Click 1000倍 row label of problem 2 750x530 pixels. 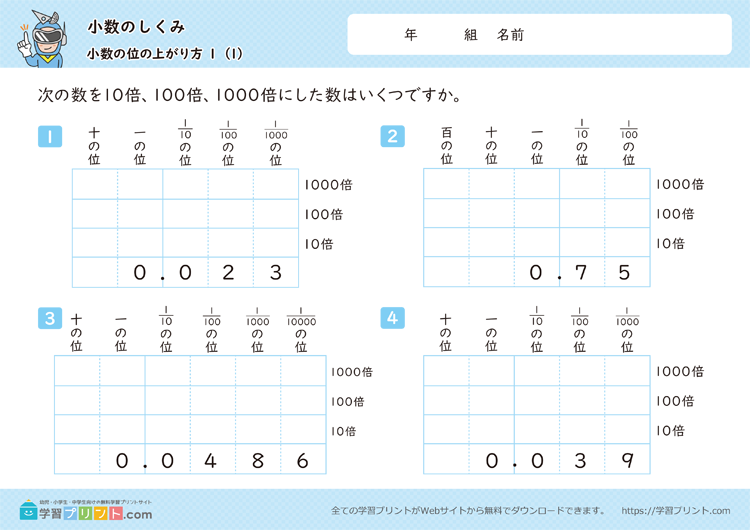pos(680,184)
